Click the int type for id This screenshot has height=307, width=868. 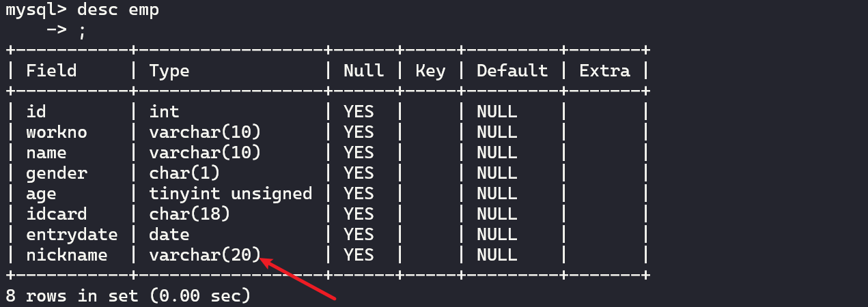tap(164, 111)
